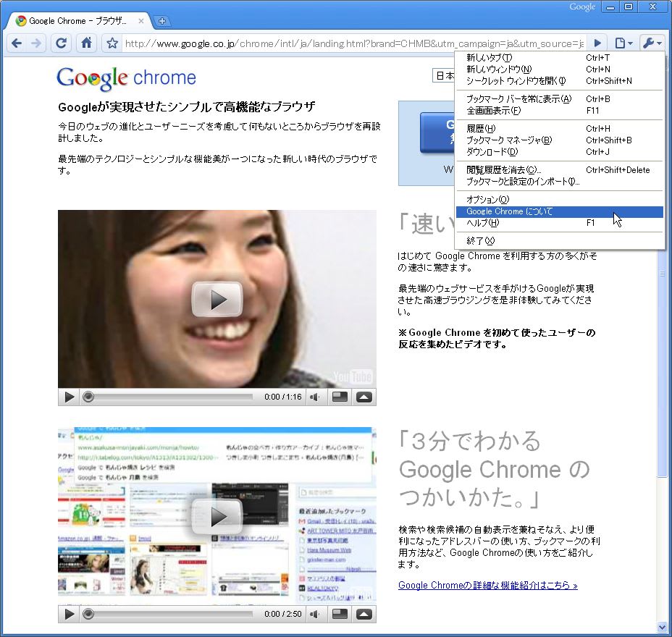Mute the first video's volume icon
Screen dimensions: 672x637
click(315, 397)
